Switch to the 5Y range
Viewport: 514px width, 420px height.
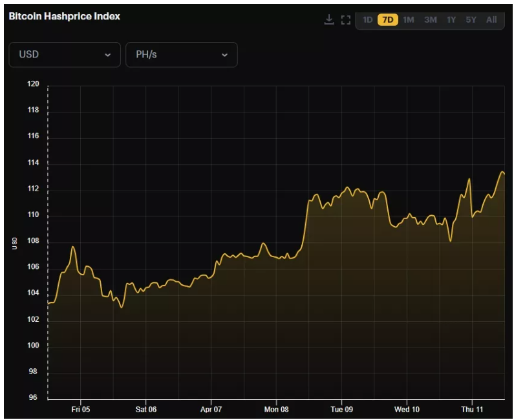pyautogui.click(x=471, y=20)
